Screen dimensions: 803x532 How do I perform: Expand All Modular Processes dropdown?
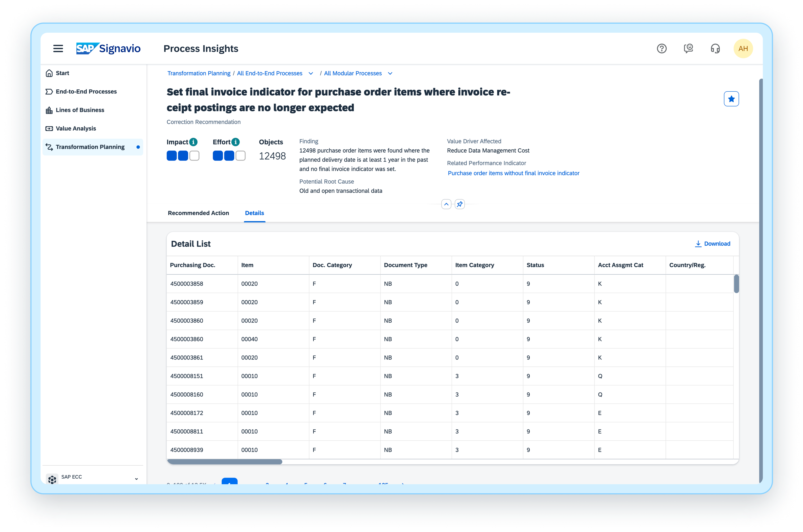tap(390, 74)
